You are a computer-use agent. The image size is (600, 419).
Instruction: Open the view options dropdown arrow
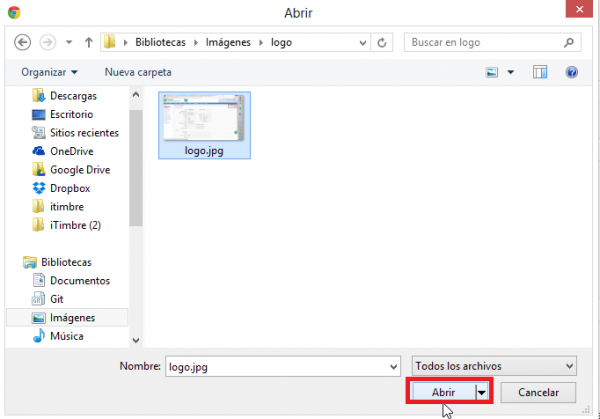tap(510, 72)
